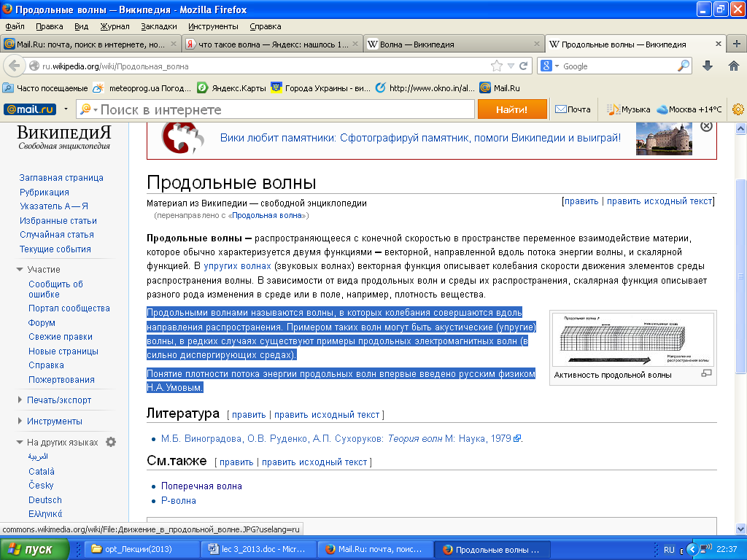747x560 pixels.
Task: Go to the Firefox home page icon
Action: coord(734,66)
